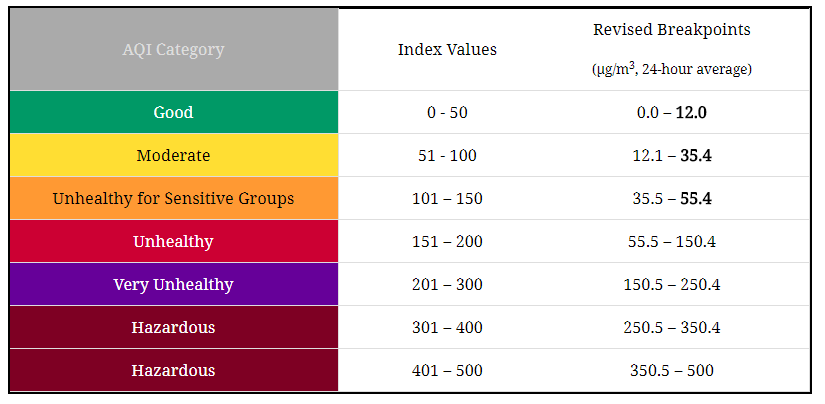Screen dimensions: 825x404
Task: Click the purple "Very Unhealthy" cell
Action: [173, 285]
